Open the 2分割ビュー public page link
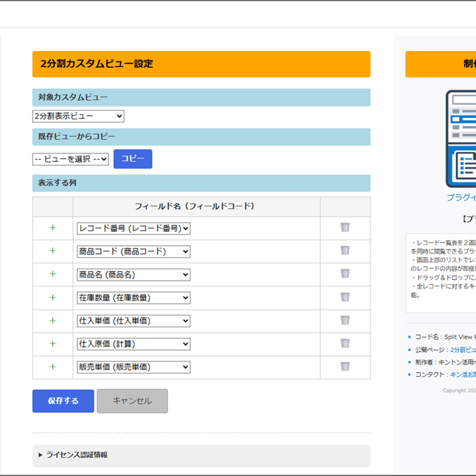The image size is (476, 476). point(463,350)
